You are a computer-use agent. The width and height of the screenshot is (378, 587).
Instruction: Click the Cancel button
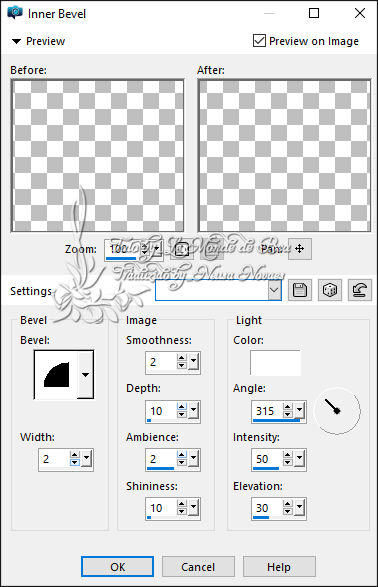coord(198,567)
